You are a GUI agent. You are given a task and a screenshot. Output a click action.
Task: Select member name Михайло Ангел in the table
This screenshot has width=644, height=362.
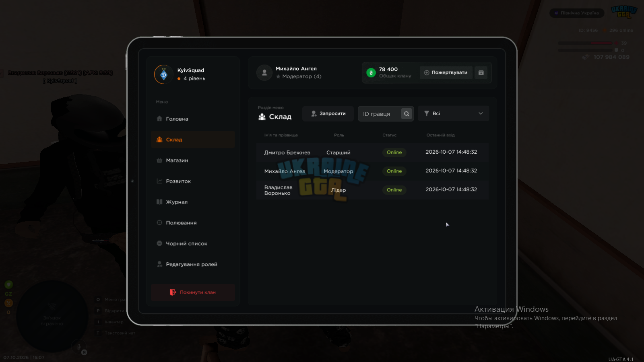[x=285, y=171]
